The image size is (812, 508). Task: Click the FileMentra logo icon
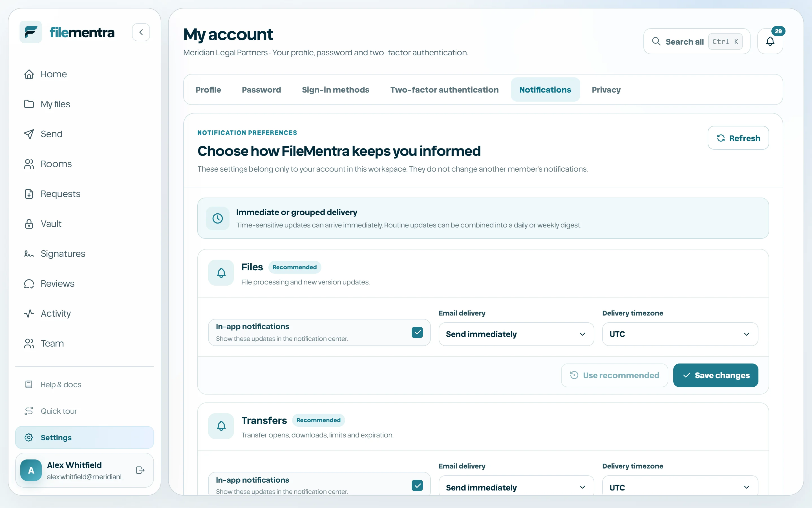point(30,32)
